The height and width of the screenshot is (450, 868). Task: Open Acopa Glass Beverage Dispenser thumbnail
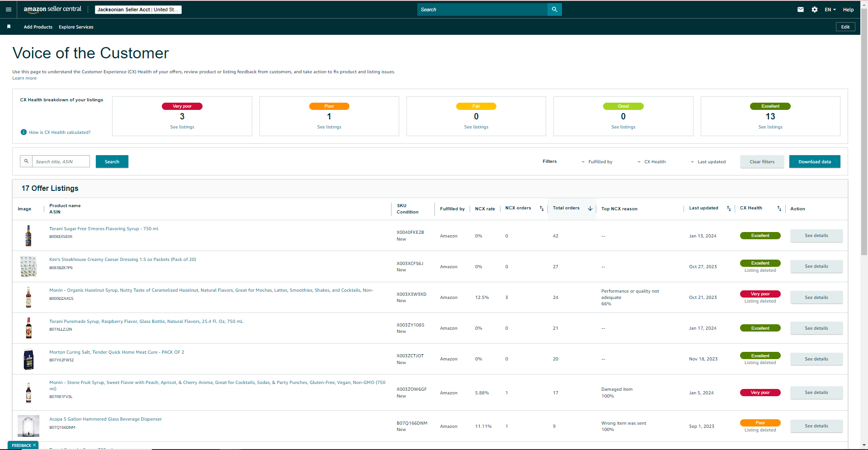point(28,426)
